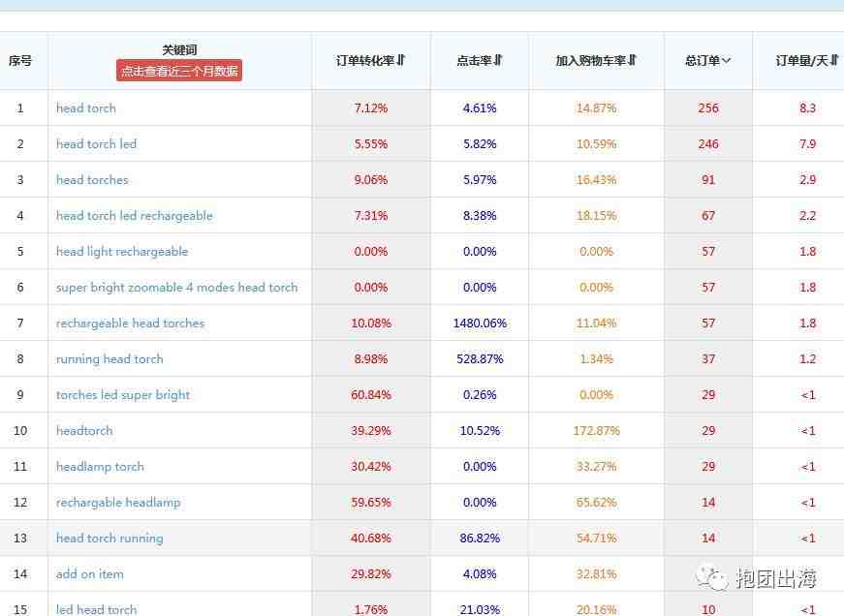The width and height of the screenshot is (844, 616).
Task: Select the 86.82% click rate cell
Action: tap(480, 538)
